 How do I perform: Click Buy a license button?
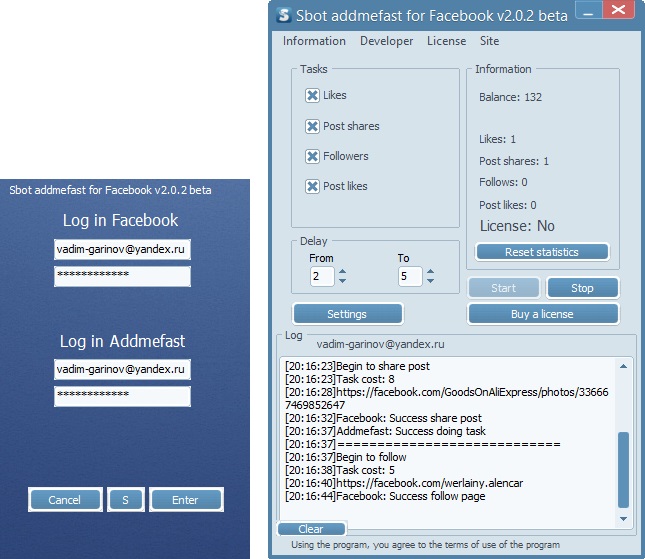(x=543, y=314)
